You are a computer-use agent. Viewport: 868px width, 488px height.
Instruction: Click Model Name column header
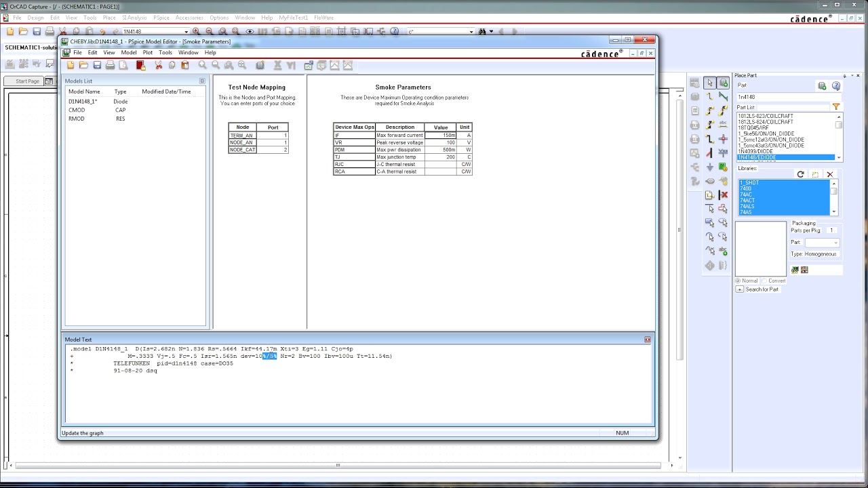(x=84, y=91)
